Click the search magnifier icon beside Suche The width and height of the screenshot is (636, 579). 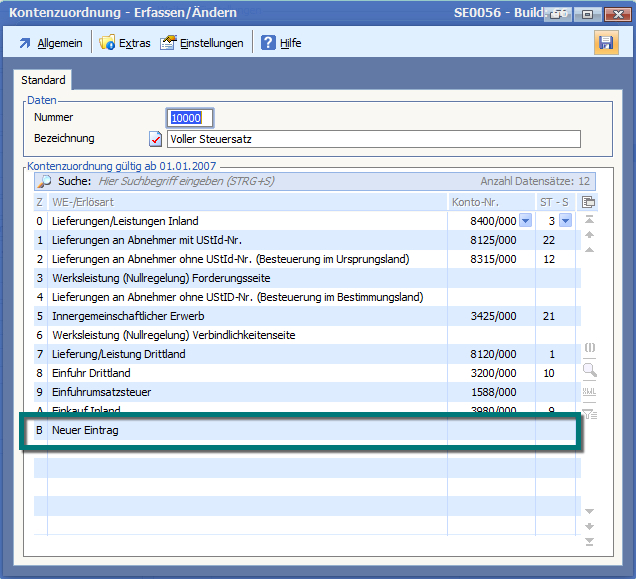(x=45, y=181)
